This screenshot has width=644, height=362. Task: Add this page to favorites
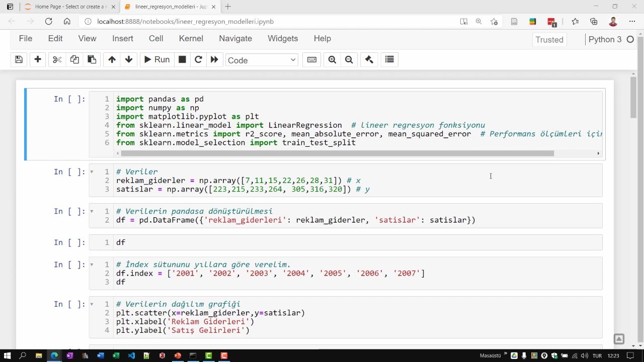coord(494,22)
